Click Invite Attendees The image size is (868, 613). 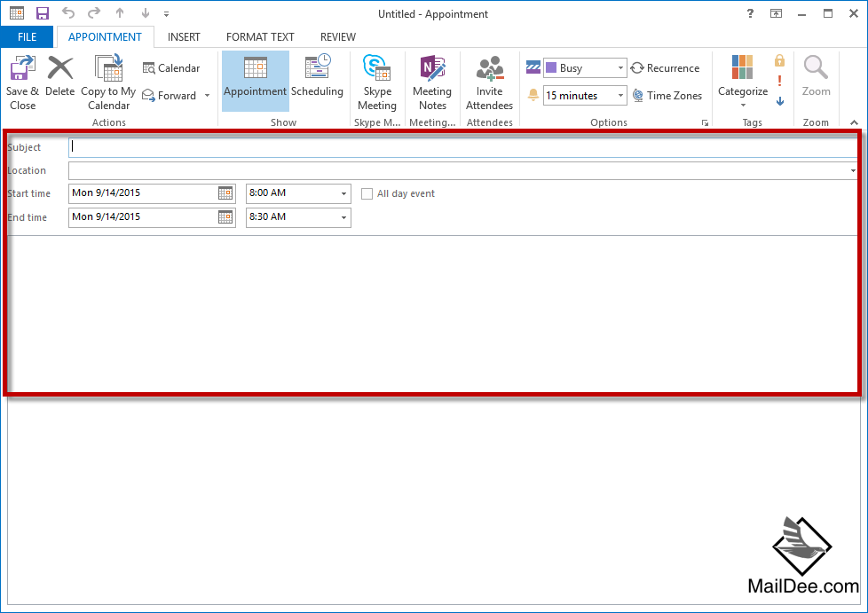(489, 83)
